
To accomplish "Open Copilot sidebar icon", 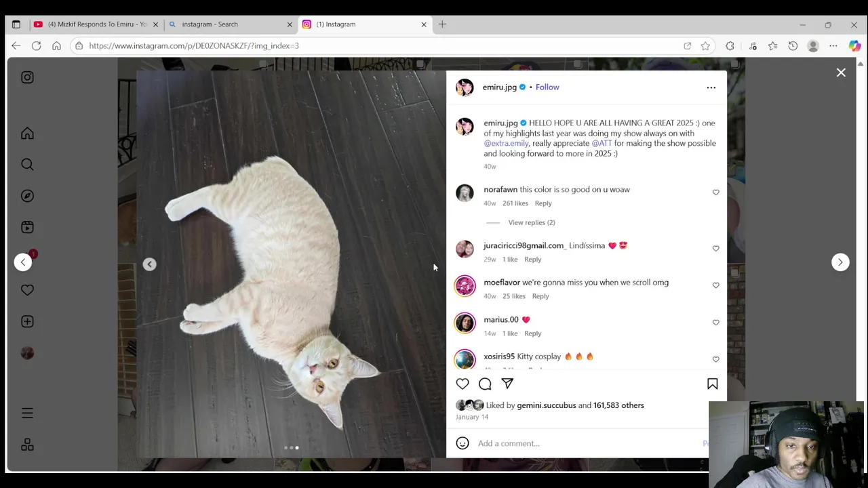I will point(854,46).
